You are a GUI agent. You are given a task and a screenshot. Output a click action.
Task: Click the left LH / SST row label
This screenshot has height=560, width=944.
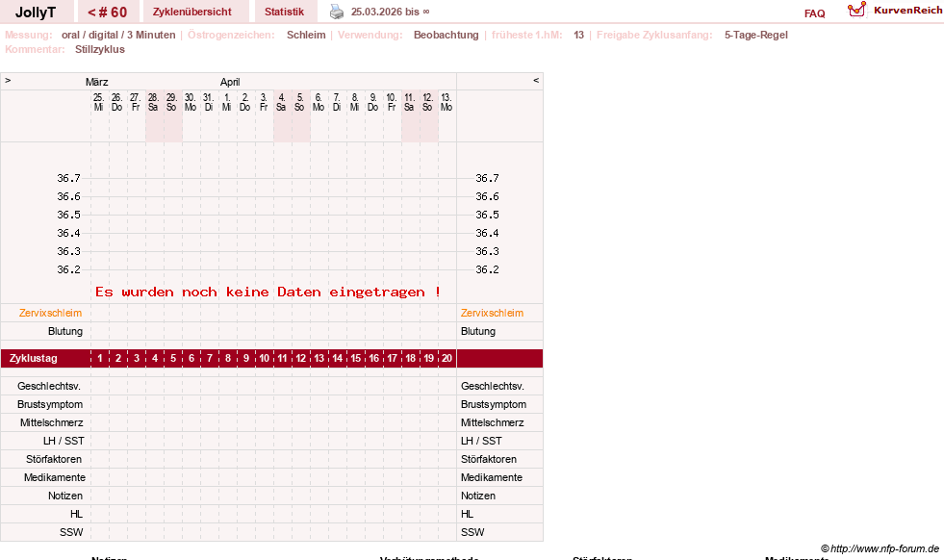tap(64, 441)
